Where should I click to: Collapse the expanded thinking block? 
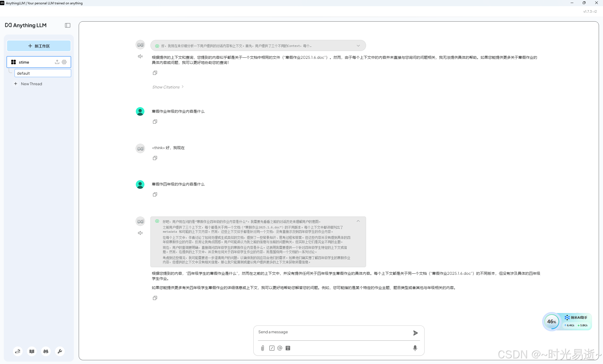click(x=358, y=221)
